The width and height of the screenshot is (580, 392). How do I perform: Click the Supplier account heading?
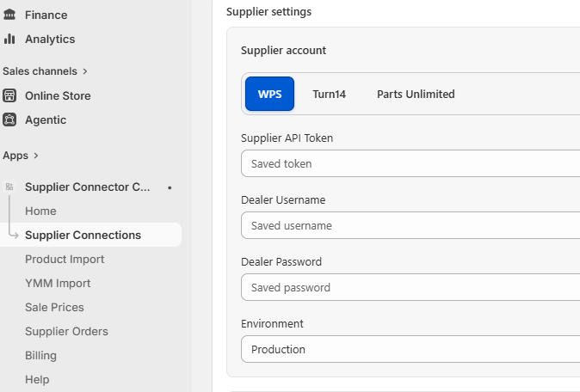click(283, 50)
